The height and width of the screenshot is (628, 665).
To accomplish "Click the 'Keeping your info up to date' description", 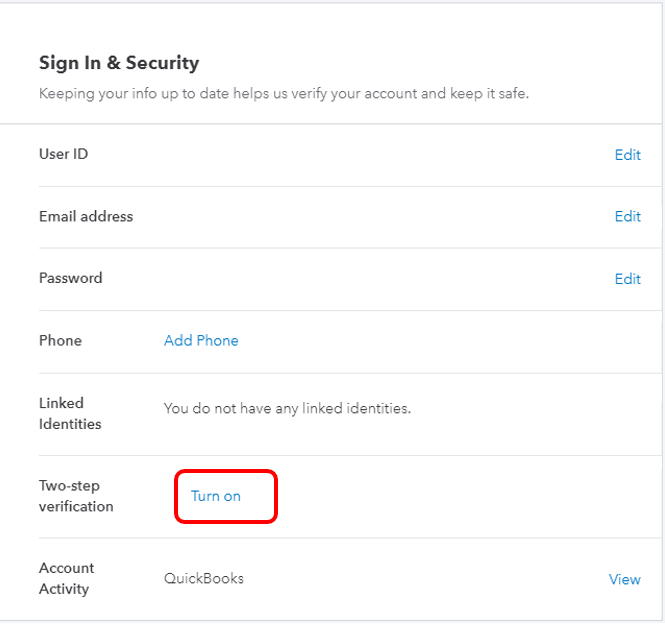I will point(284,94).
